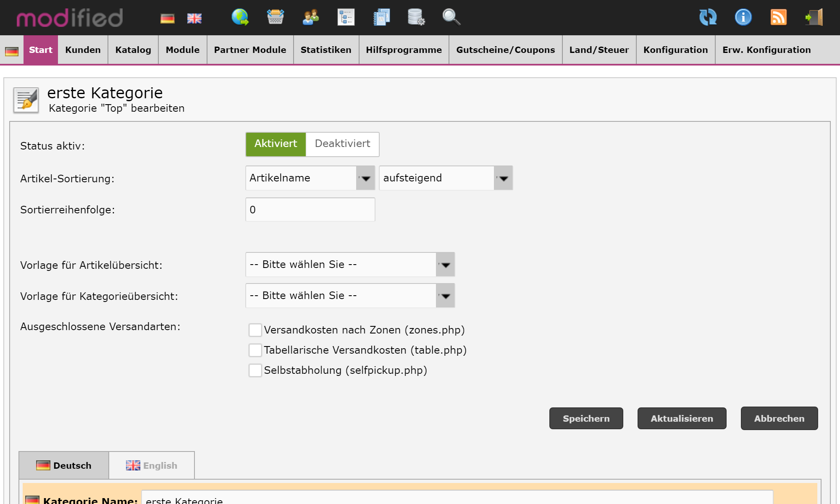Image resolution: width=840 pixels, height=504 pixels.
Task: Click the logout door icon
Action: (814, 17)
